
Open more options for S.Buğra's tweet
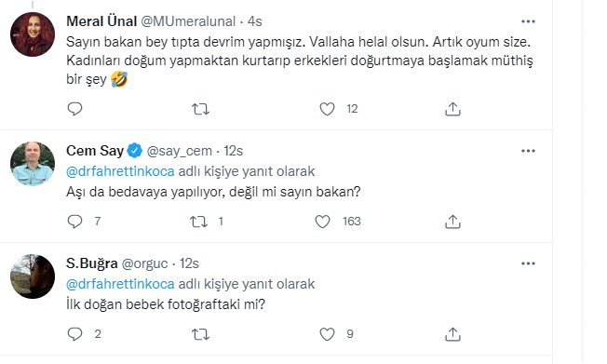[x=528, y=263]
